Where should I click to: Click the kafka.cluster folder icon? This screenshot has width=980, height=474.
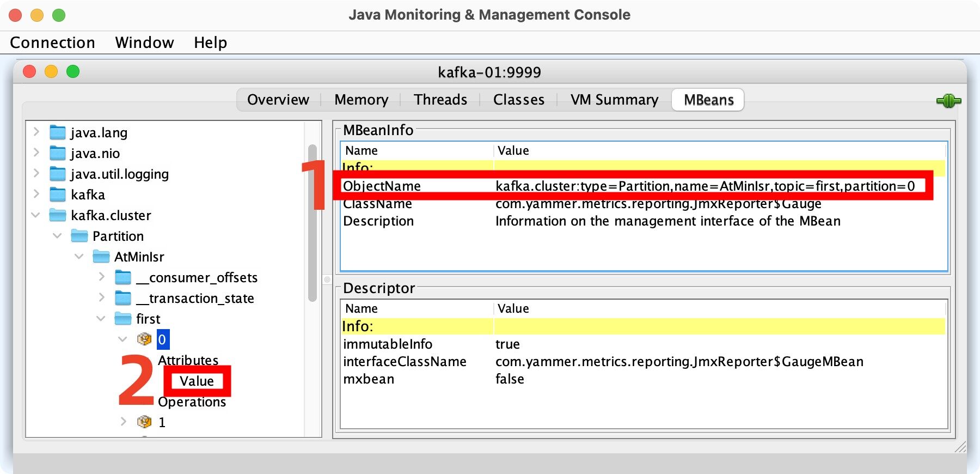(57, 215)
